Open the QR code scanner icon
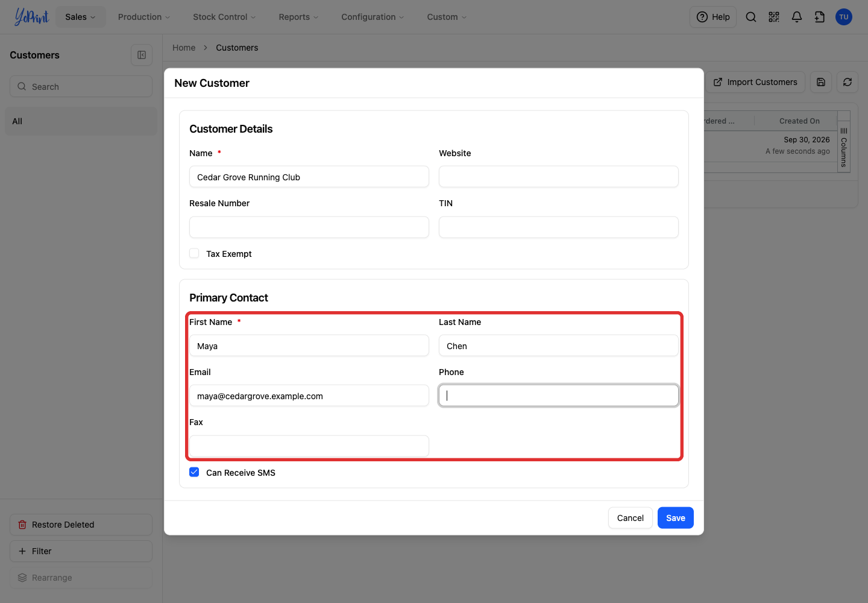The image size is (868, 603). (774, 17)
